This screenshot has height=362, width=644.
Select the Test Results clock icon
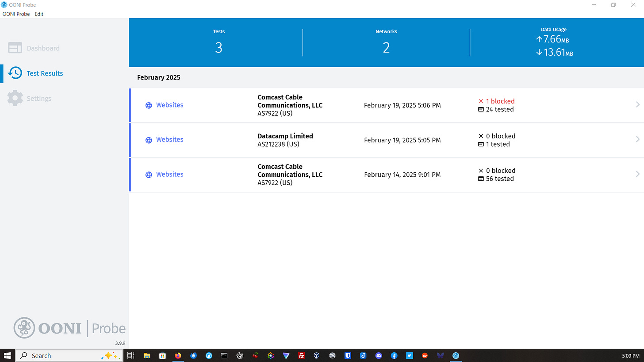[15, 73]
